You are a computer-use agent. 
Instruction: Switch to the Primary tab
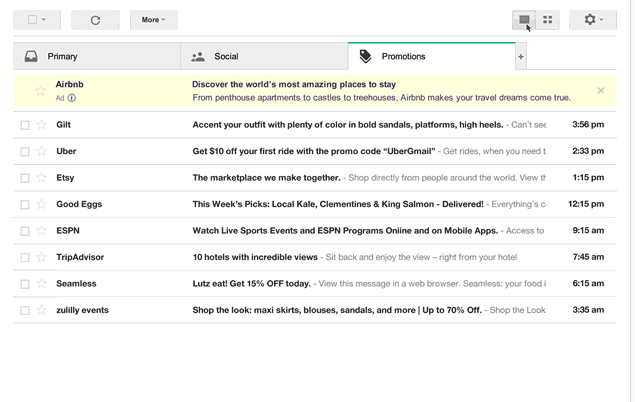tap(97, 56)
